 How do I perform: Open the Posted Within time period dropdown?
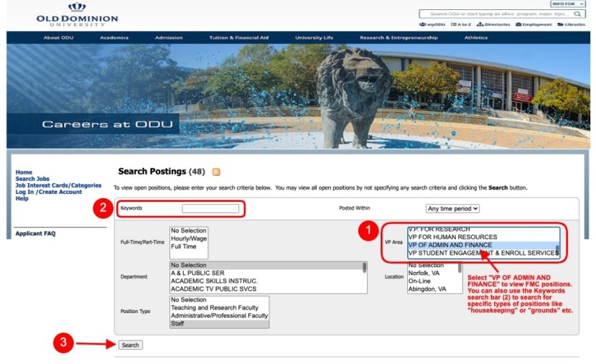point(452,208)
